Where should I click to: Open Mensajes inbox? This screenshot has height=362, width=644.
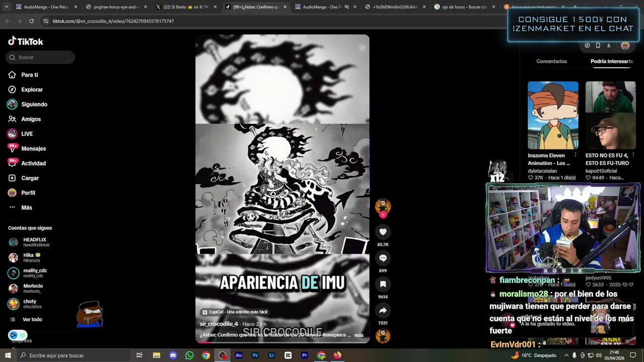coord(27,148)
